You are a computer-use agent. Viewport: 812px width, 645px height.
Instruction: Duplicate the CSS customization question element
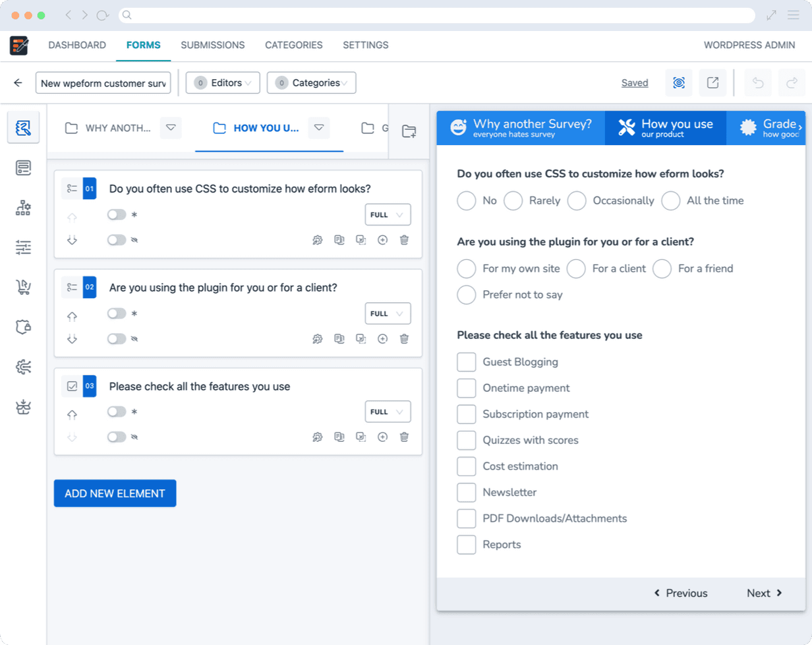pos(339,240)
